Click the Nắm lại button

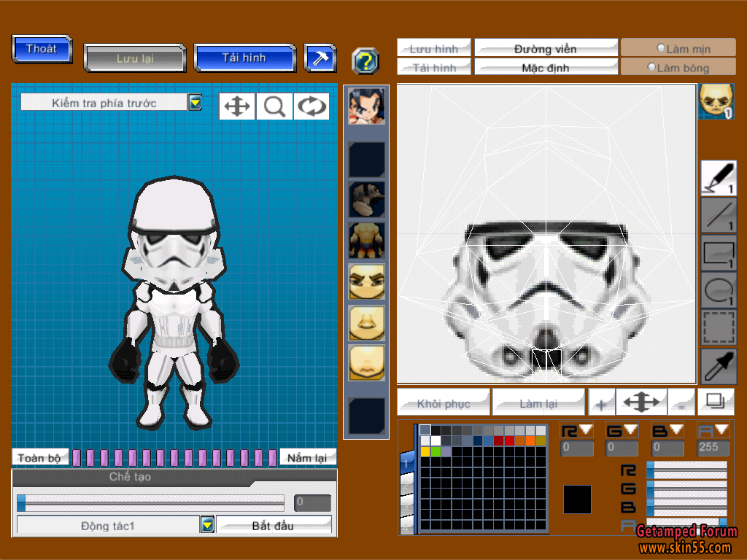(x=307, y=457)
